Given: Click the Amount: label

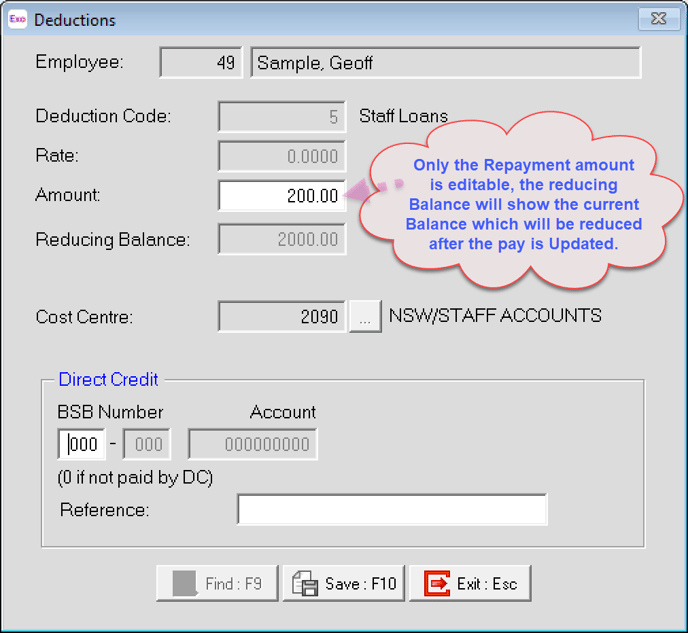Looking at the screenshot, I should coord(68,195).
